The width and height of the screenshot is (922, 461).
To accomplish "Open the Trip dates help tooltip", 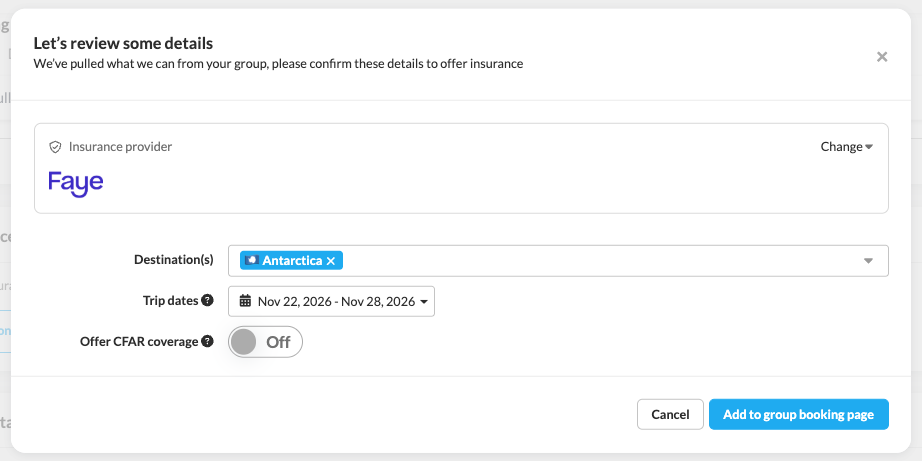I will click(x=207, y=300).
